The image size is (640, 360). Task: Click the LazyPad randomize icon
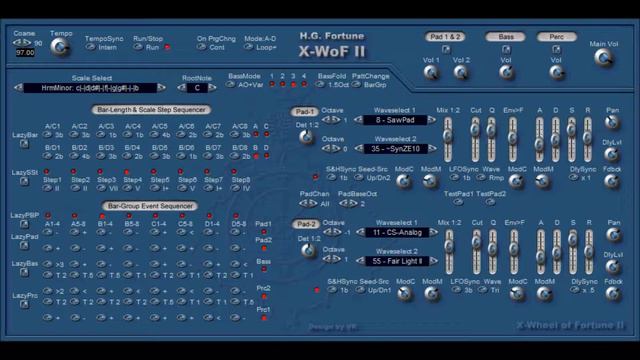(24, 245)
